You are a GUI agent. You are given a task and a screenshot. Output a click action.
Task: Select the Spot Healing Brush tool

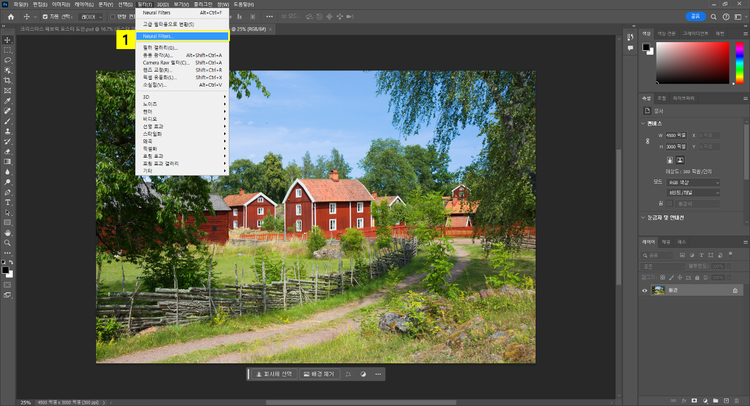click(x=7, y=111)
